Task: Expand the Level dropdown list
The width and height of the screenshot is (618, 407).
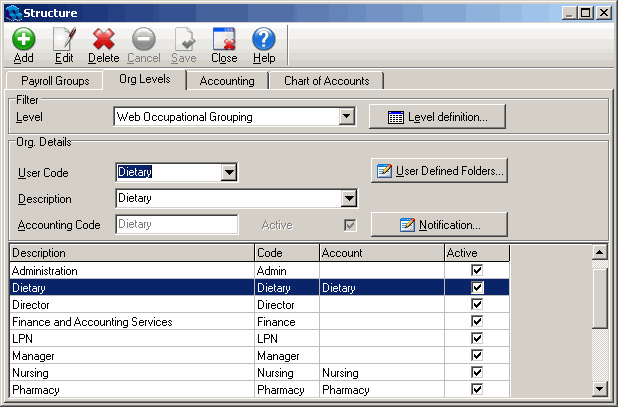Action: [x=346, y=117]
